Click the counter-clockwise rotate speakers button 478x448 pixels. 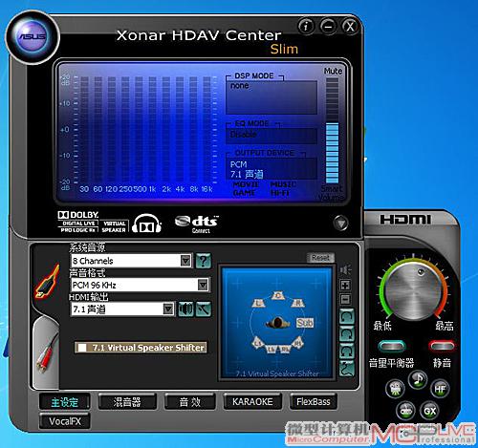pos(347,316)
